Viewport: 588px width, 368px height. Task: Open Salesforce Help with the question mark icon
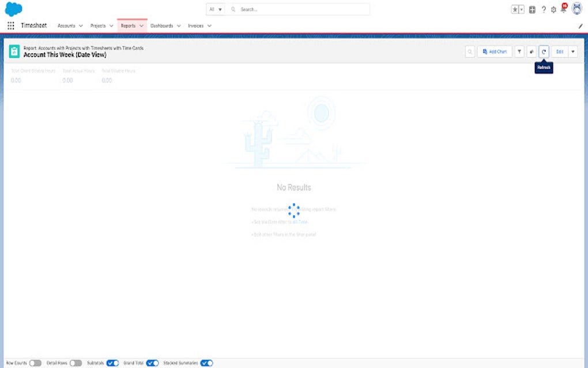point(542,9)
